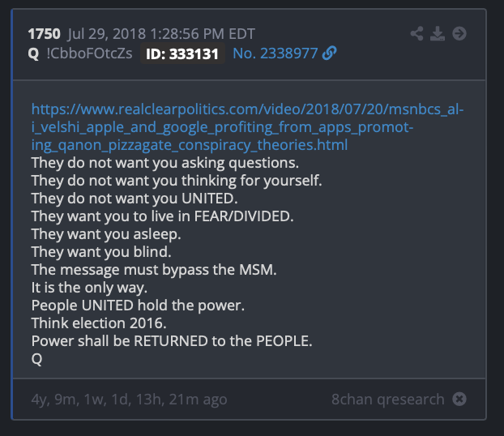Click the Jul 29, 2018 timestamp
The width and height of the screenshot is (504, 436).
coord(161,34)
